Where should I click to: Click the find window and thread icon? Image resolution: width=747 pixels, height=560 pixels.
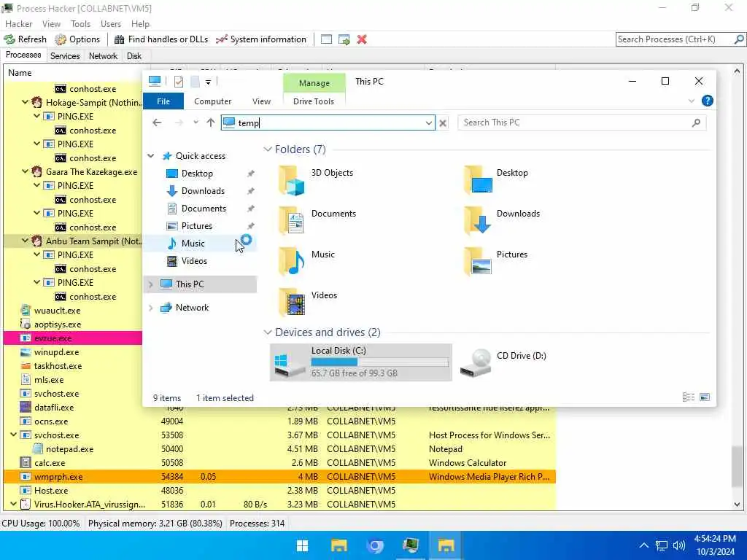click(x=344, y=39)
